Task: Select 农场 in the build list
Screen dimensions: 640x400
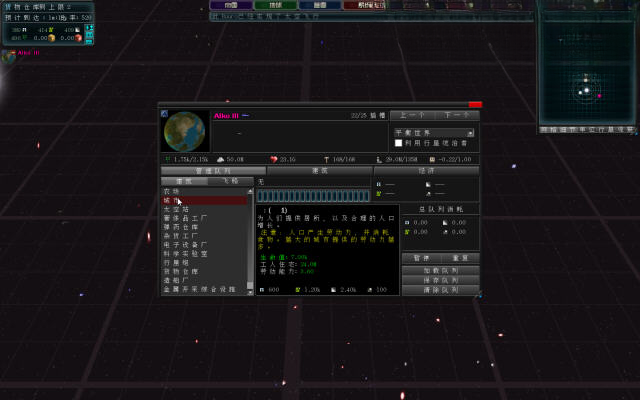Action: click(204, 191)
